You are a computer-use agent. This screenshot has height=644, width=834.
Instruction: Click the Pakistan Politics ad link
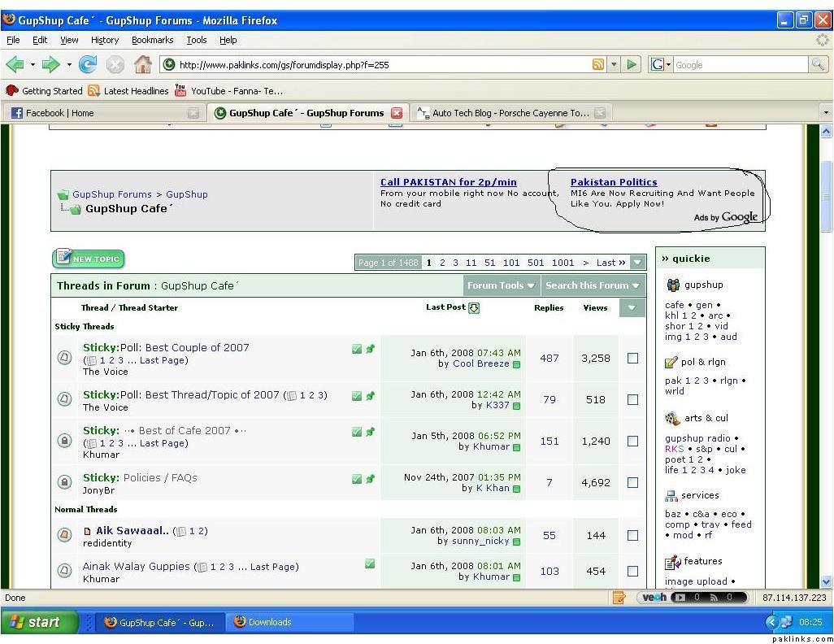point(614,182)
